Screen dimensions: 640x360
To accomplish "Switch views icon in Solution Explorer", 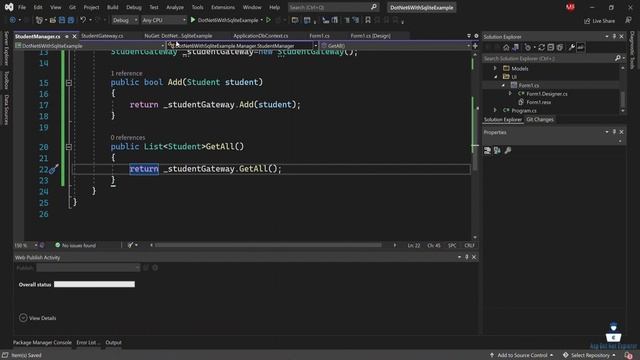I will click(x=516, y=47).
